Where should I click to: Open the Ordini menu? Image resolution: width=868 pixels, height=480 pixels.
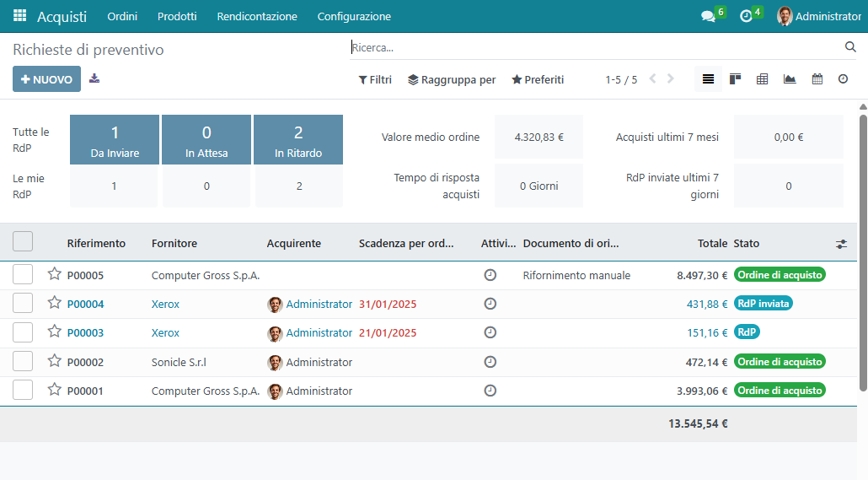(x=122, y=16)
